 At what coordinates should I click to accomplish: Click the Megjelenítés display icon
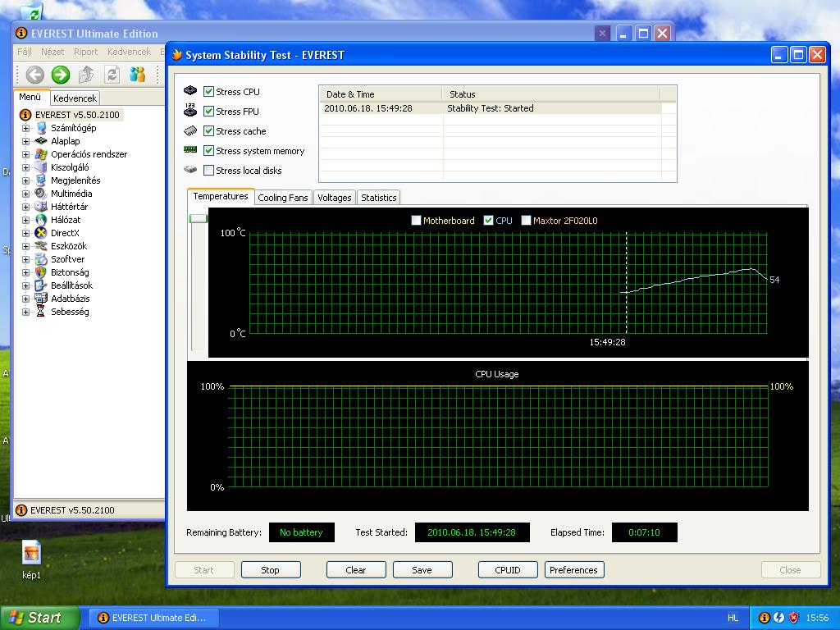[x=41, y=180]
